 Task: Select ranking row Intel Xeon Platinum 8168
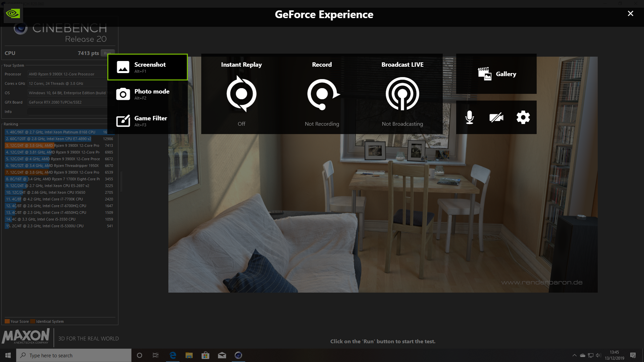click(59, 132)
